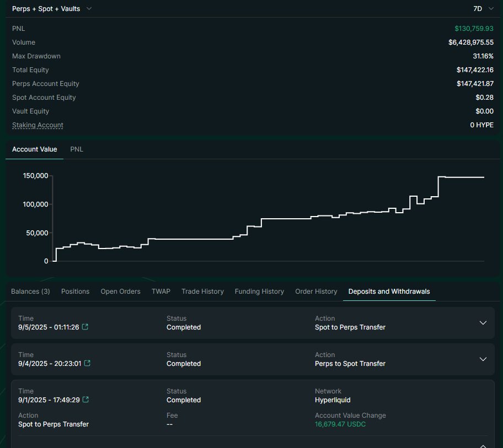Open the Positions tab
This screenshot has width=503, height=448.
click(x=76, y=292)
